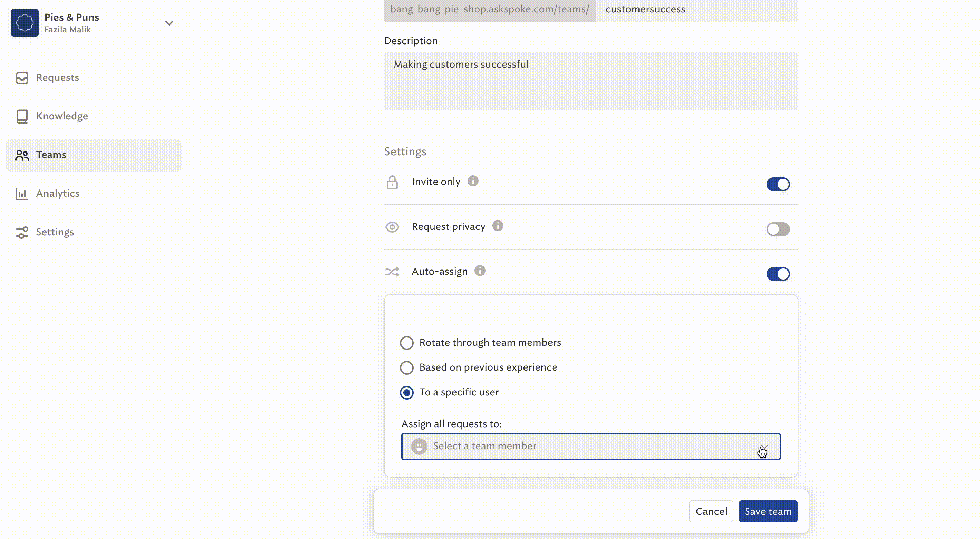The image size is (980, 539).
Task: Edit the customersuccess team URL field
Action: click(696, 10)
